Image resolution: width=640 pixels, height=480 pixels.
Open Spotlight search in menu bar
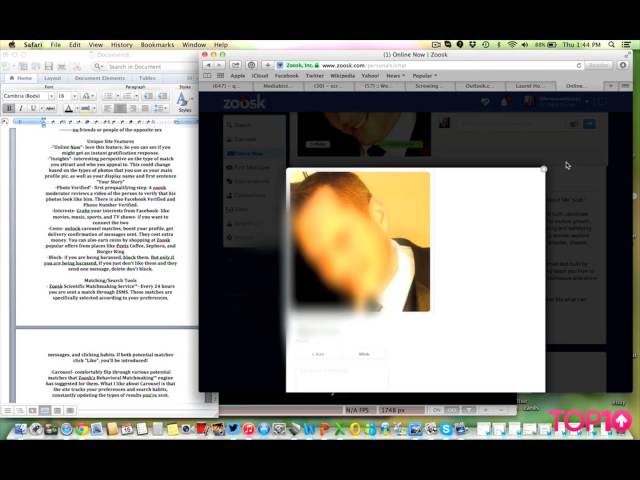(x=611, y=44)
